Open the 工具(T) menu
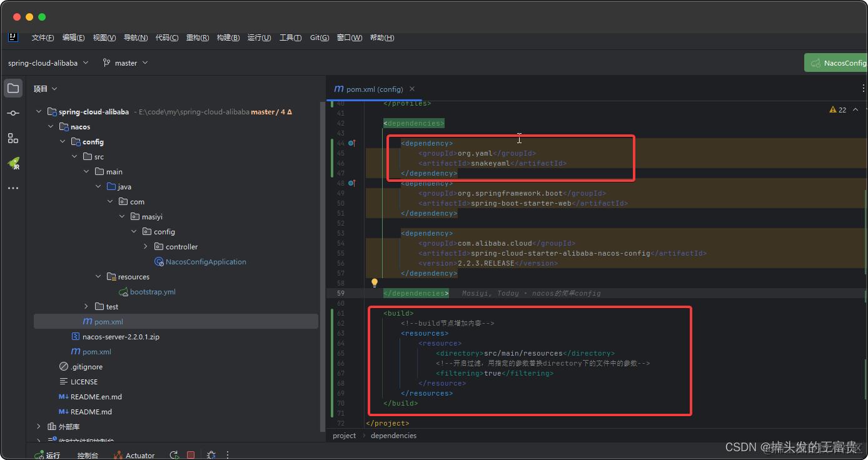868x460 pixels. 290,37
